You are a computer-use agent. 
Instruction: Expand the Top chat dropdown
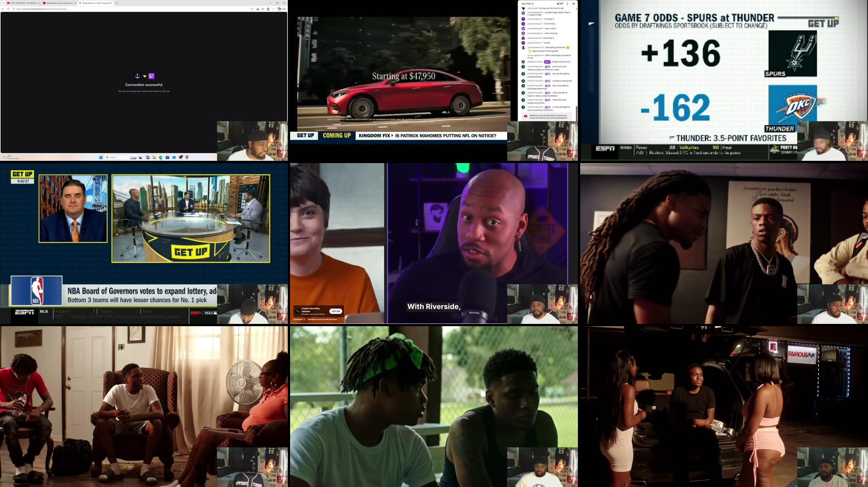pyautogui.click(x=527, y=4)
